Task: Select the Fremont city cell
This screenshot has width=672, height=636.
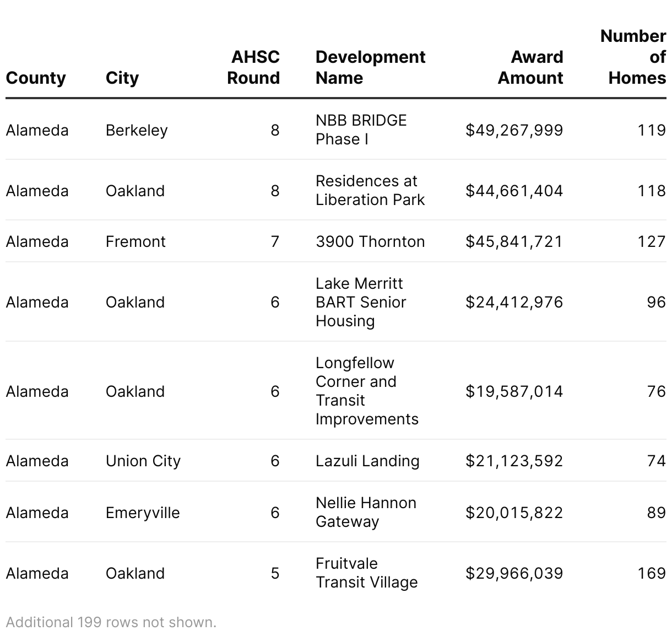Action: 136,241
